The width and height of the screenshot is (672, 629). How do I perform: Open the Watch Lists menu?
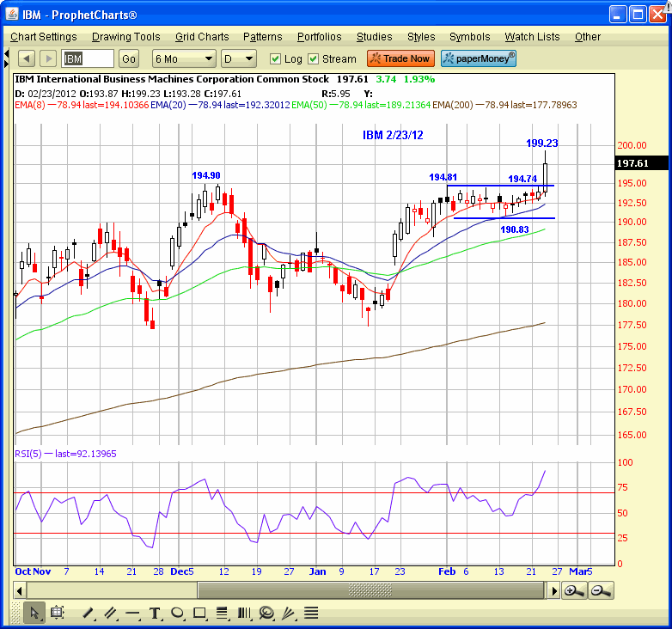[x=532, y=37]
